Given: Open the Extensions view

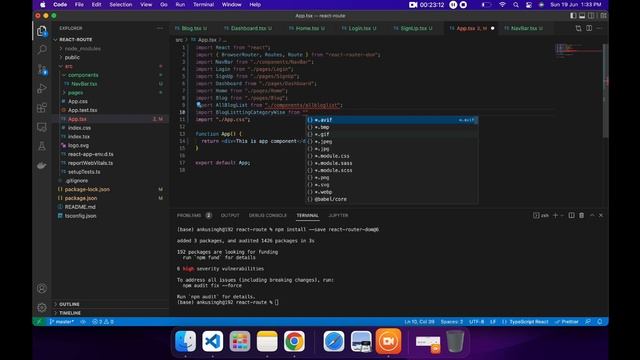Looking at the screenshot, I should pyautogui.click(x=42, y=108).
